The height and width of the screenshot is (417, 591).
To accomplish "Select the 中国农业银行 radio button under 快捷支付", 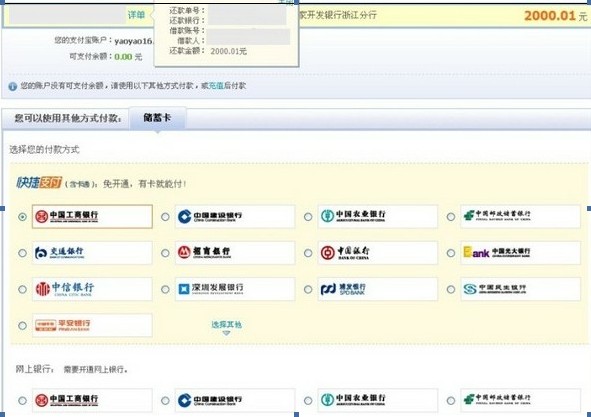I will point(308,217).
